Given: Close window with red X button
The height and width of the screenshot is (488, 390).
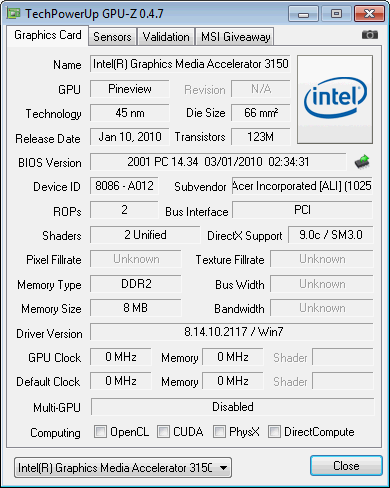Looking at the screenshot, I should click(x=369, y=14).
